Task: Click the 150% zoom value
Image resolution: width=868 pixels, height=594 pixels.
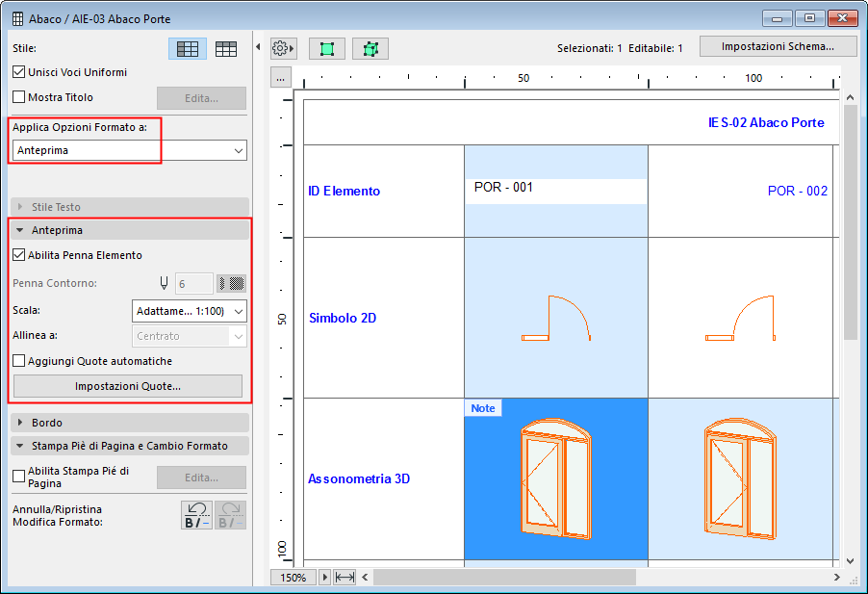Action: 293,578
